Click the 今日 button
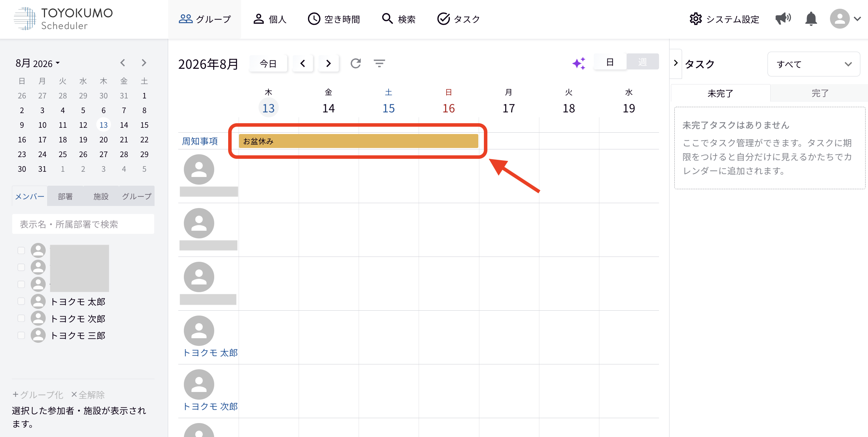The image size is (868, 437). pos(268,63)
